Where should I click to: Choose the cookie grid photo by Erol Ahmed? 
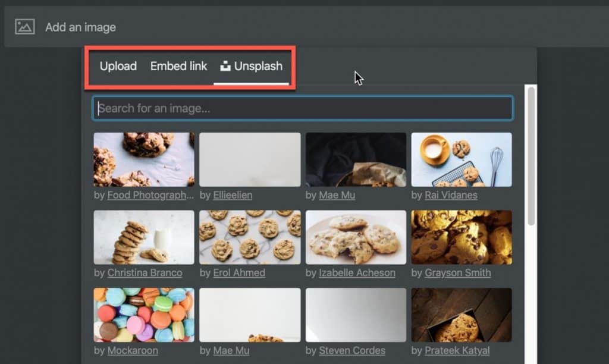tap(250, 237)
